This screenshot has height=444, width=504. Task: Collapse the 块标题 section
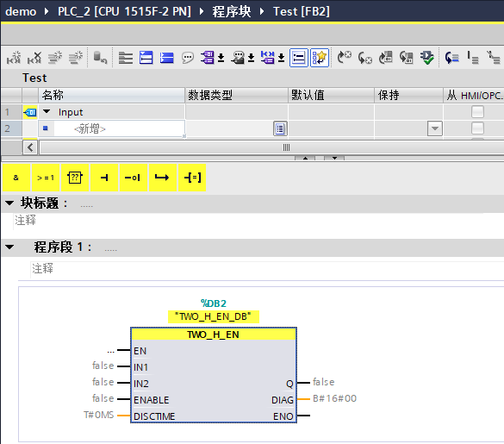9,203
